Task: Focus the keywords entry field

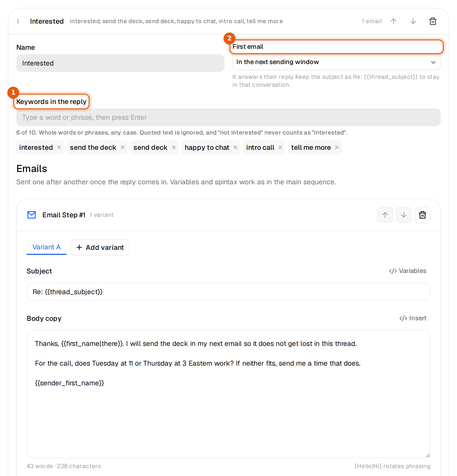Action: pyautogui.click(x=228, y=117)
